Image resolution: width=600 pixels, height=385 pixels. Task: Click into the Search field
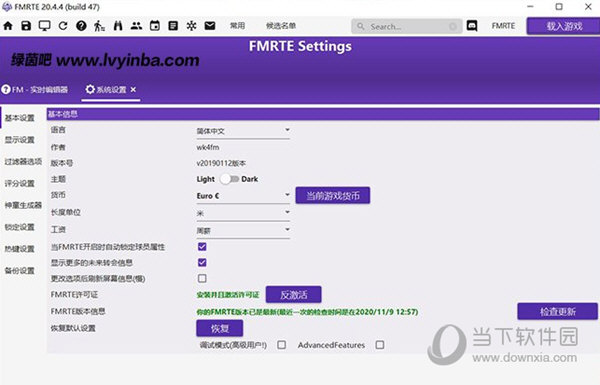406,26
